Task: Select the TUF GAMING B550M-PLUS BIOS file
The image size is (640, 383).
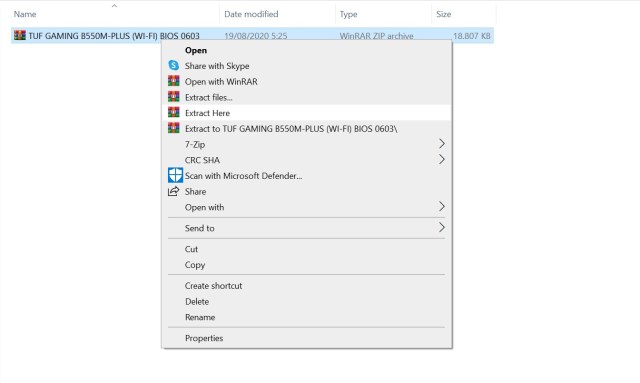Action: 113,36
